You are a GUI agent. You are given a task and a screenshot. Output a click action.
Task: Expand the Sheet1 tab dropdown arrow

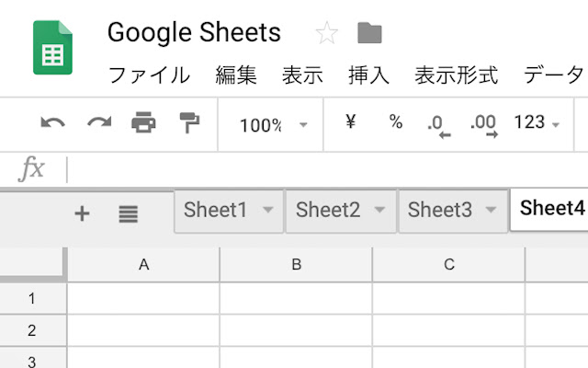pos(268,210)
